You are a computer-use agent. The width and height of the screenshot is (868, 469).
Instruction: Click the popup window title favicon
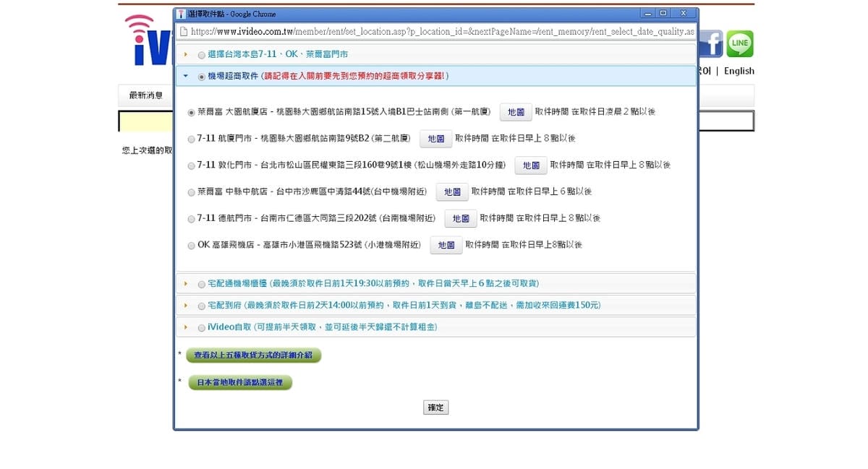(181, 14)
